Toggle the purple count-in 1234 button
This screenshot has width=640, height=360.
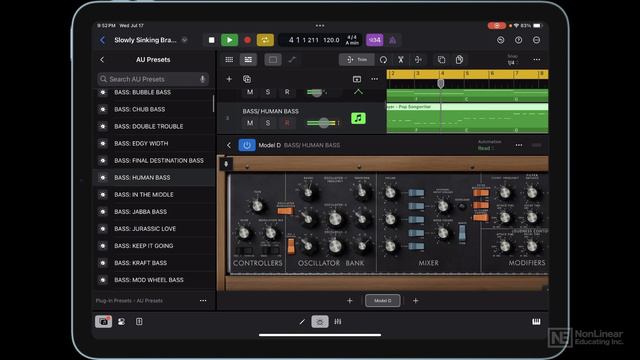pos(375,40)
